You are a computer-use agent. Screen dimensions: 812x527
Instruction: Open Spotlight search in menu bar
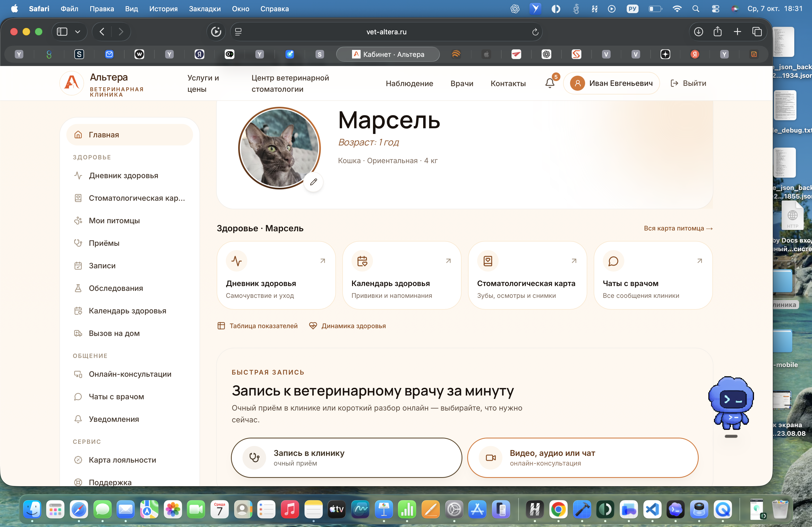coord(696,9)
